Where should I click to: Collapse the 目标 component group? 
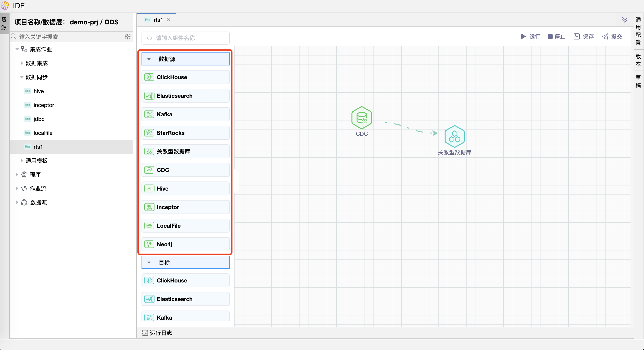(149, 262)
